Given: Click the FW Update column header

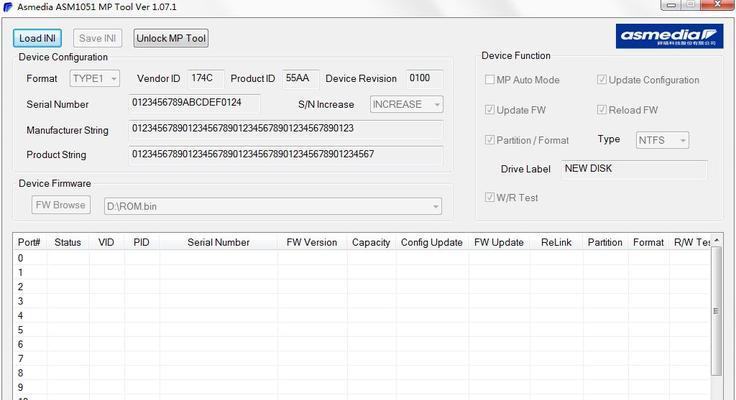Looking at the screenshot, I should coord(499,242).
